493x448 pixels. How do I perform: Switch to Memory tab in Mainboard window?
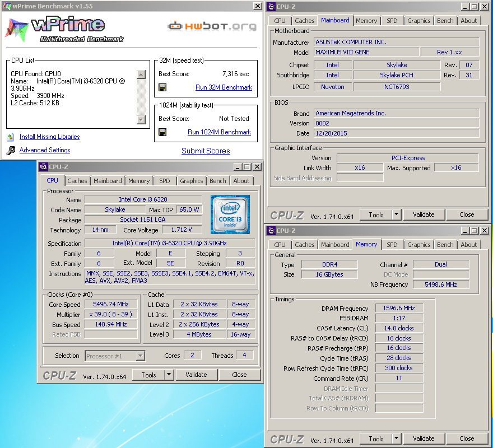[366, 21]
